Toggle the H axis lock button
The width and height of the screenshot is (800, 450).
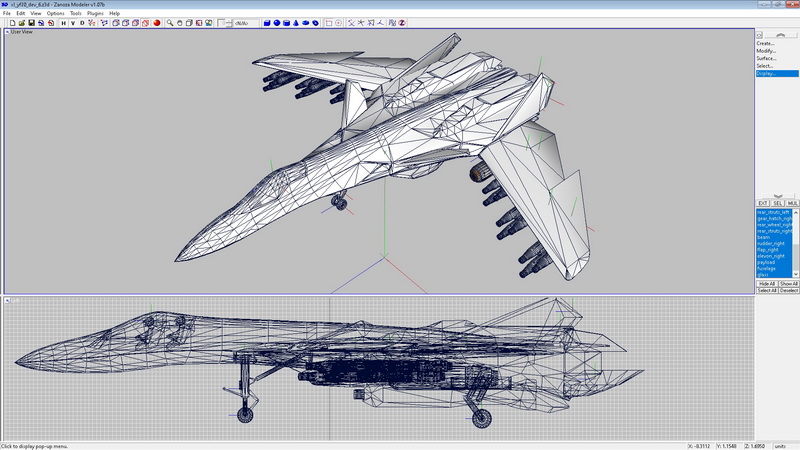click(63, 23)
